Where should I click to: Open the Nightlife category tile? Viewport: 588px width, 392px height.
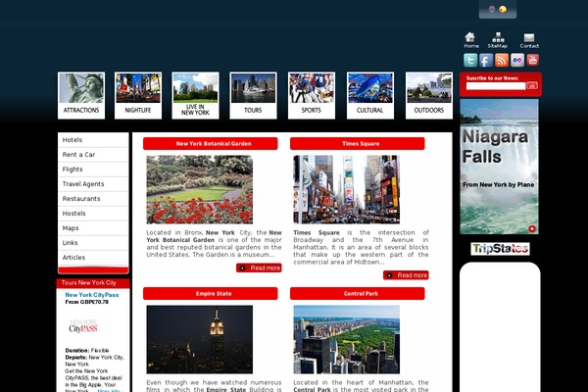pos(138,96)
